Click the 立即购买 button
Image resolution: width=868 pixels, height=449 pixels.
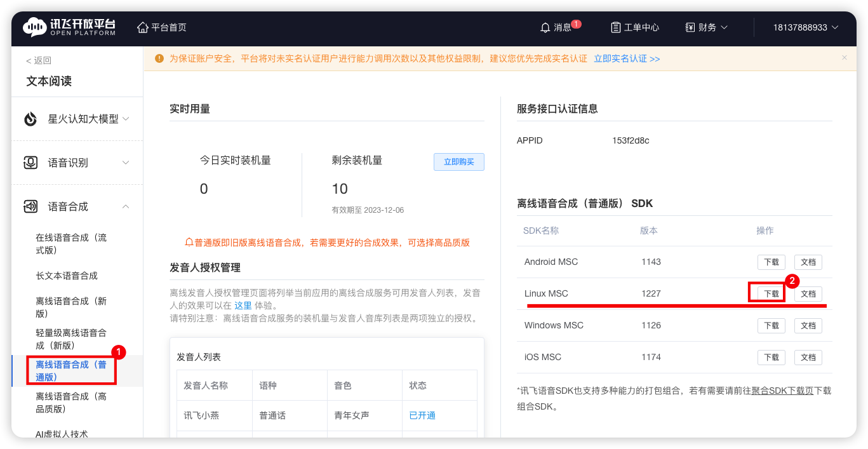[458, 162]
